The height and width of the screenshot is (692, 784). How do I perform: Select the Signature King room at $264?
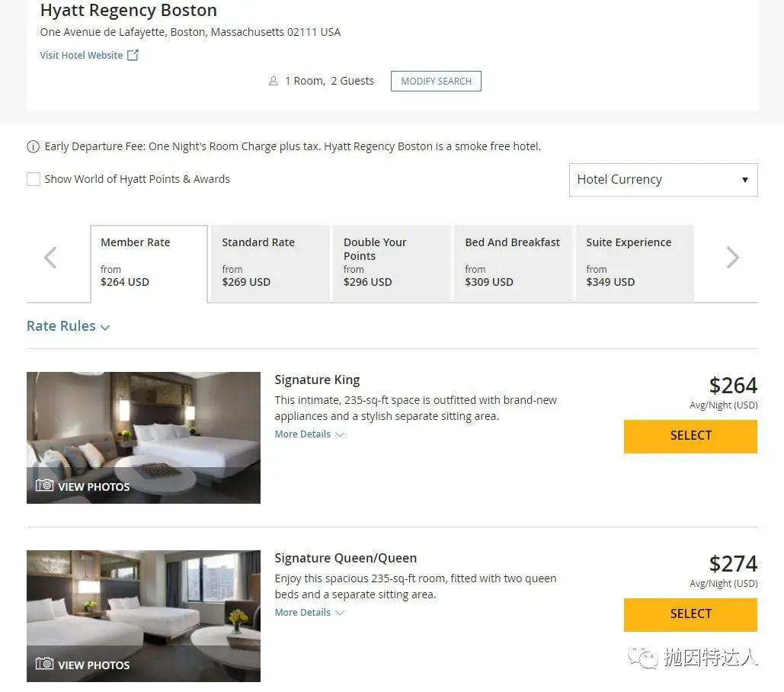point(690,436)
